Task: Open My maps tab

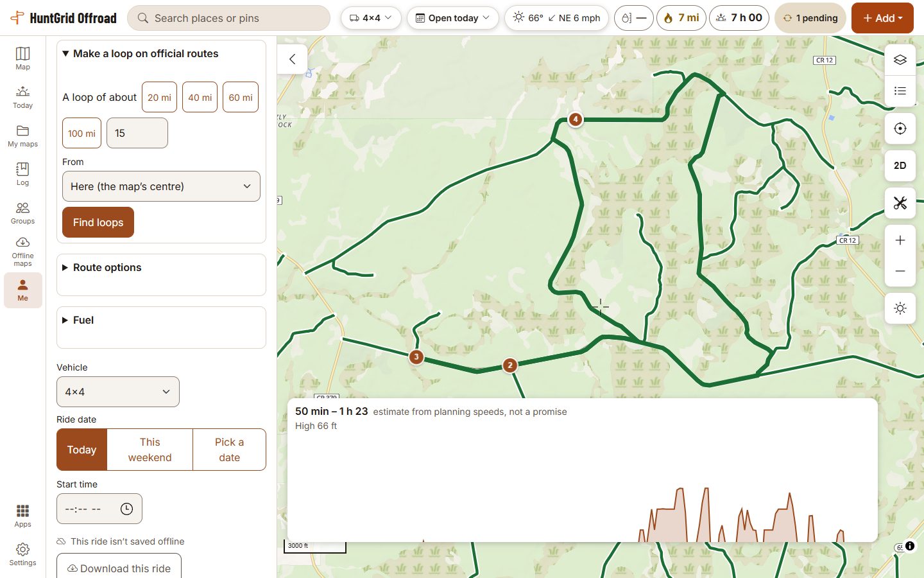Action: (x=22, y=136)
